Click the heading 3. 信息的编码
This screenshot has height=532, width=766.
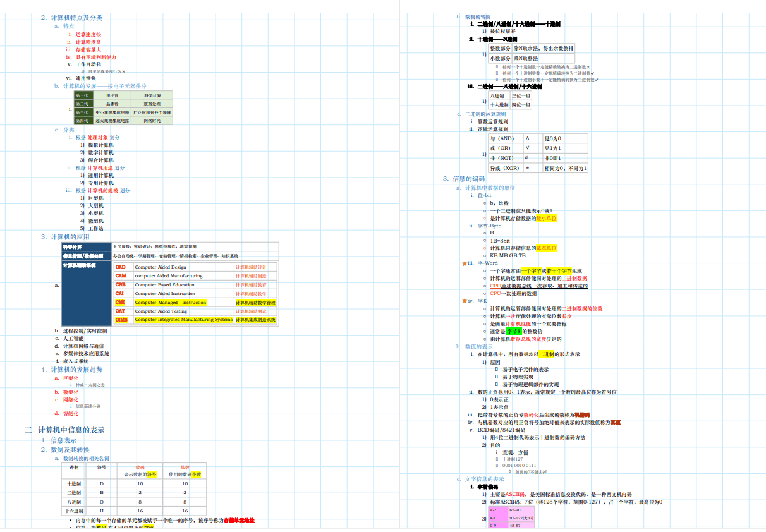(x=464, y=179)
